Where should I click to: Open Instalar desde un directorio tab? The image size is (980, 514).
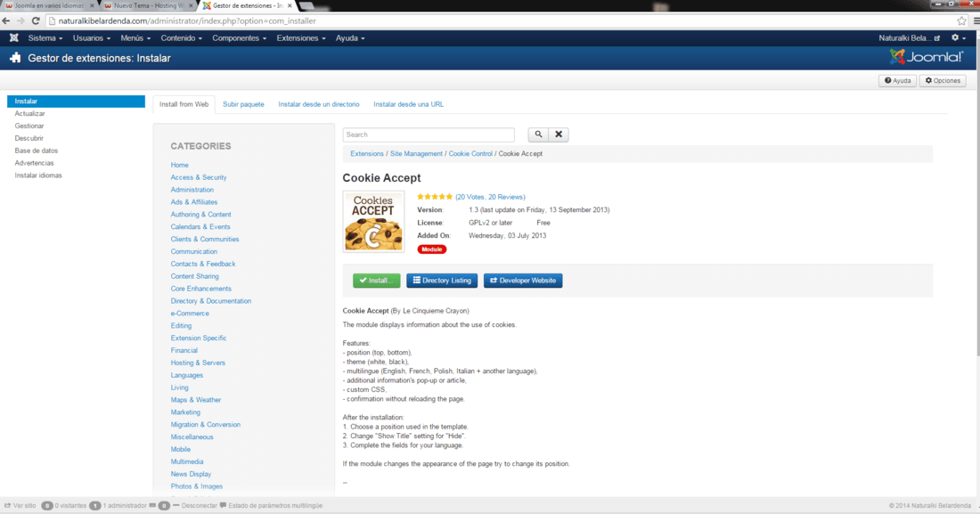[x=319, y=104]
